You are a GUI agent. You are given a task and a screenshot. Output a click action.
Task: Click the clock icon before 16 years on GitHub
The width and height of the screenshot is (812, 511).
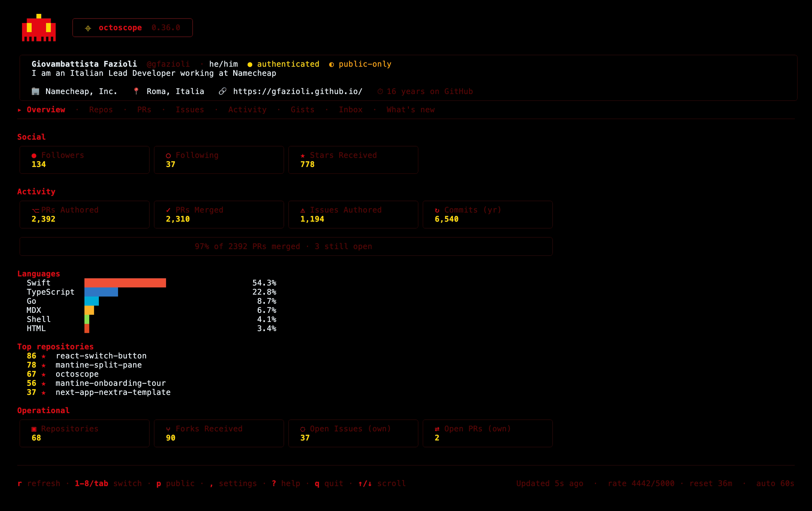coord(380,91)
